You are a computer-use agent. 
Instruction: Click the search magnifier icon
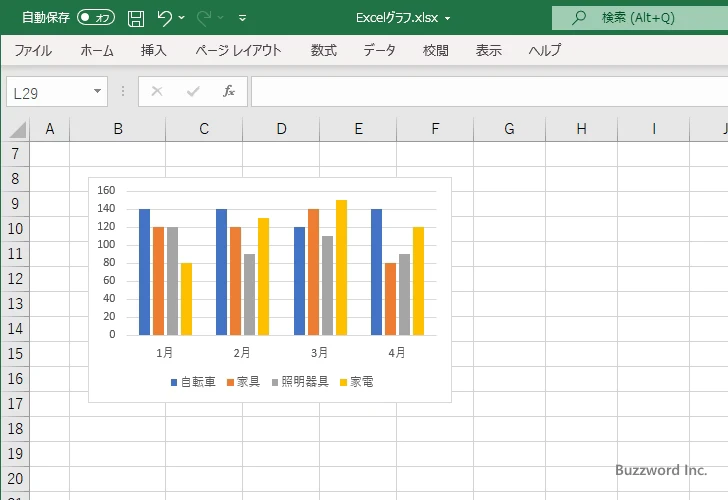pos(579,17)
